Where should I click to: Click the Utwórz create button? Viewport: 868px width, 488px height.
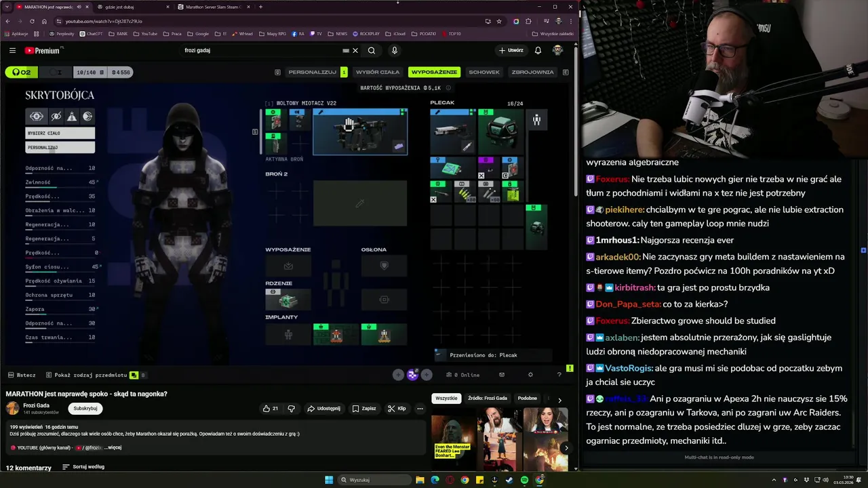[x=511, y=50]
